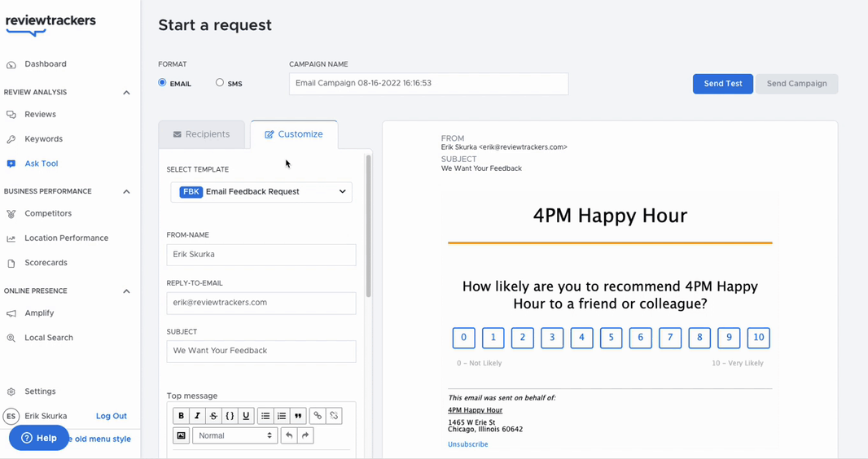
Task: Click the Campaign Name input field
Action: pos(428,84)
